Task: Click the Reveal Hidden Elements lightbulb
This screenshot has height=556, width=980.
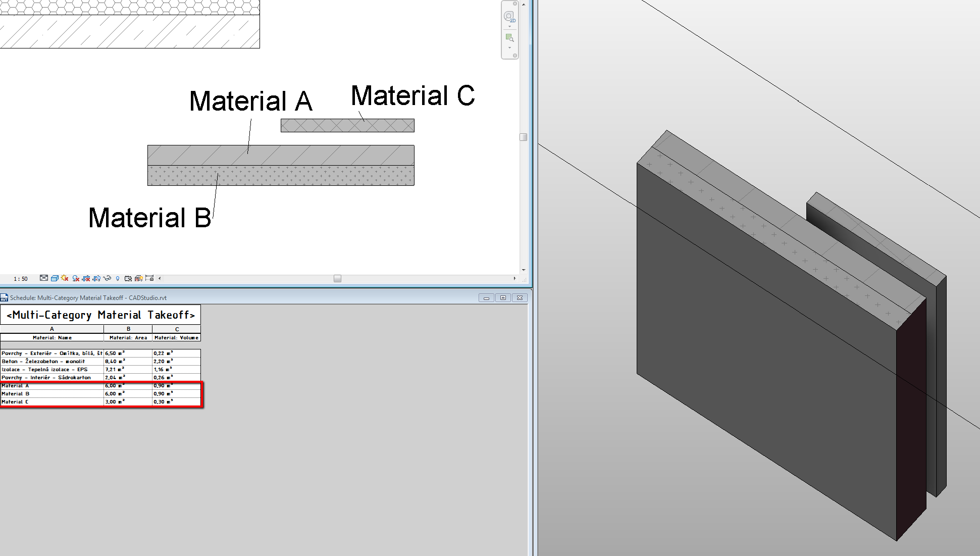Action: [118, 278]
